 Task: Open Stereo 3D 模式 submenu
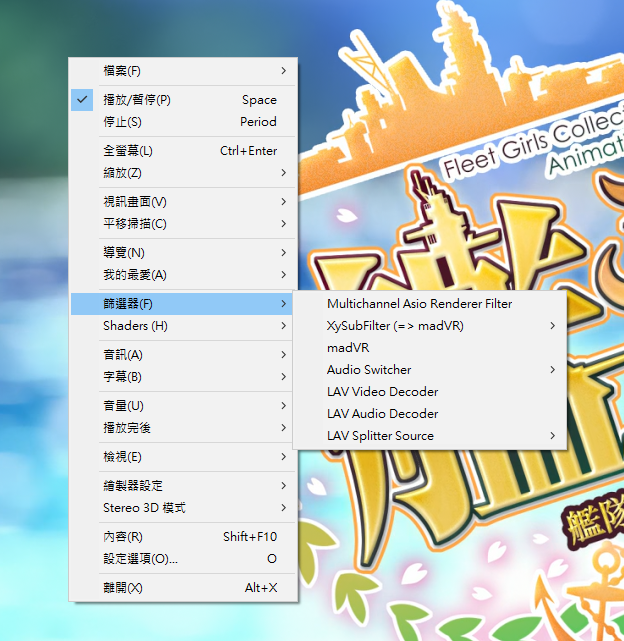183,508
